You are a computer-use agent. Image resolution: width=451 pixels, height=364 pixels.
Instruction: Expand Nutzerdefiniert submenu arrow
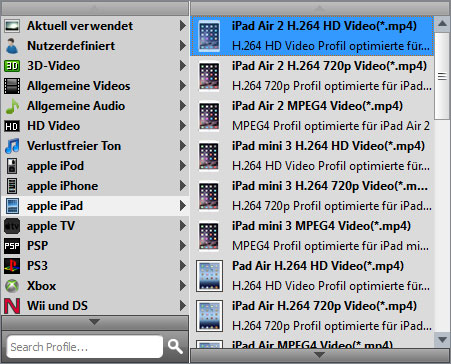183,46
